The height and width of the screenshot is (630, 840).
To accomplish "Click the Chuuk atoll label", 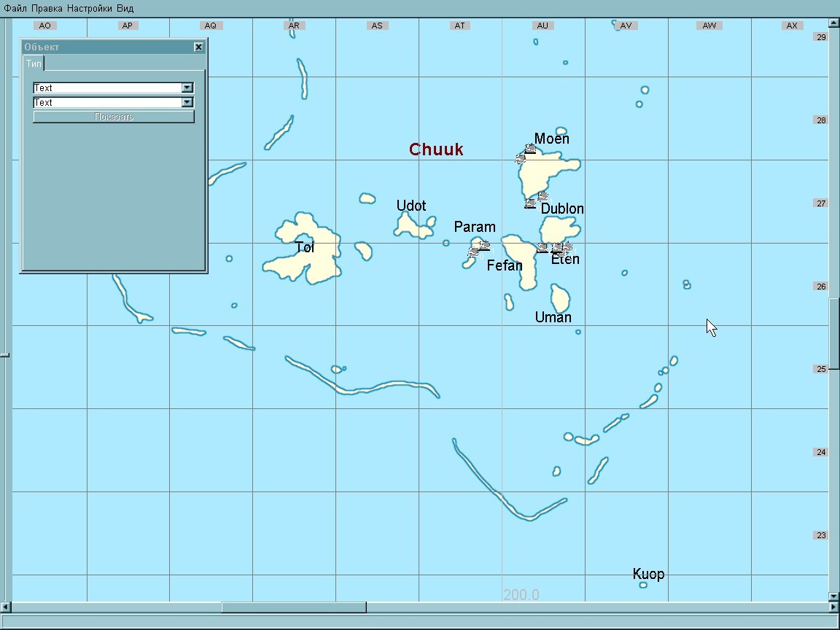I will (436, 149).
